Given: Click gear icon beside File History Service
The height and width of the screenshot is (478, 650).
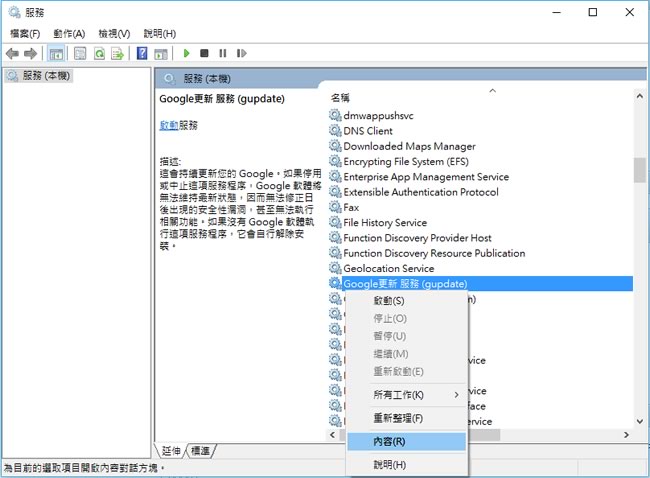Looking at the screenshot, I should click(335, 222).
